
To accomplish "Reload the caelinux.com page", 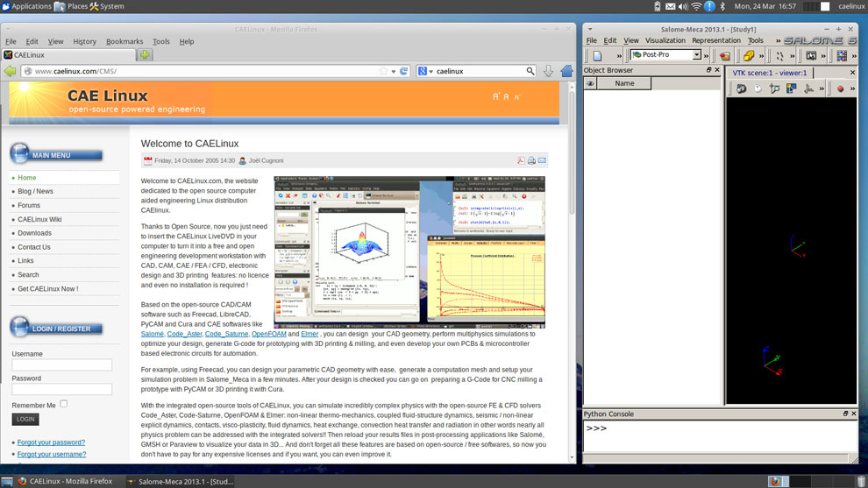I will (404, 71).
